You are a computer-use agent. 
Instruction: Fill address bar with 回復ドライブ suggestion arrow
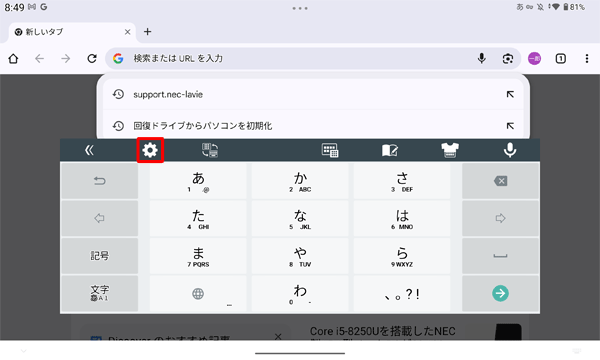(x=510, y=125)
